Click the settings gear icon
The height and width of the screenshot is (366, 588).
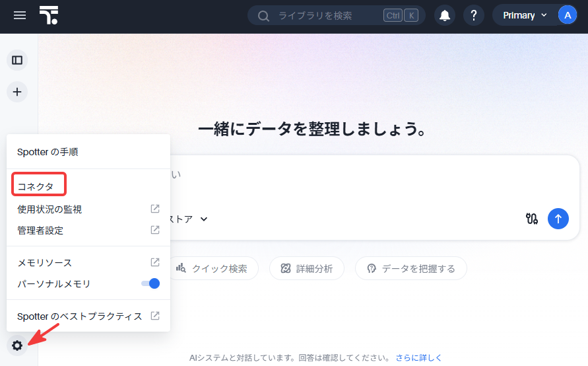(17, 346)
